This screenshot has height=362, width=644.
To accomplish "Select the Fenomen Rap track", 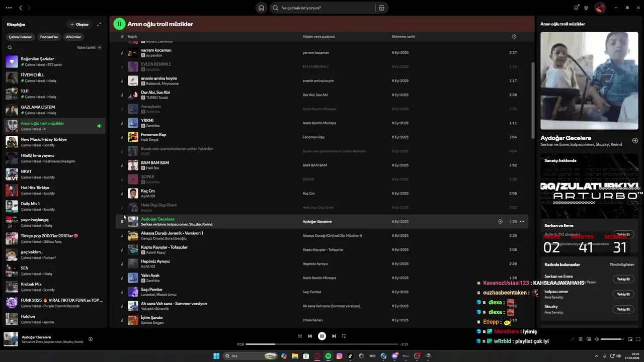I will tap(322, 137).
